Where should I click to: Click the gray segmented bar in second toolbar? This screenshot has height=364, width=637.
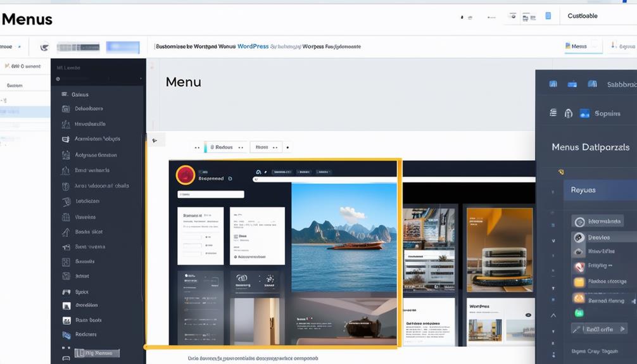tap(78, 47)
